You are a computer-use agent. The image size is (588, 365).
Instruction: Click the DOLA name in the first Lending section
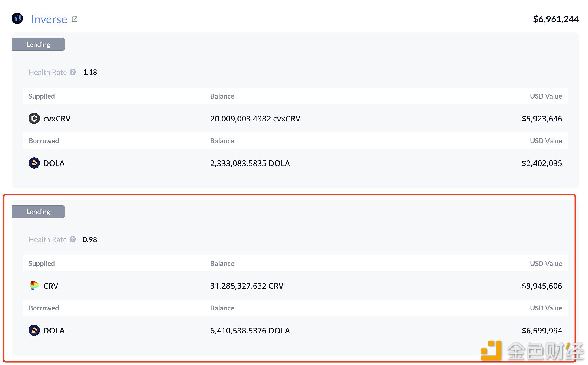click(54, 163)
